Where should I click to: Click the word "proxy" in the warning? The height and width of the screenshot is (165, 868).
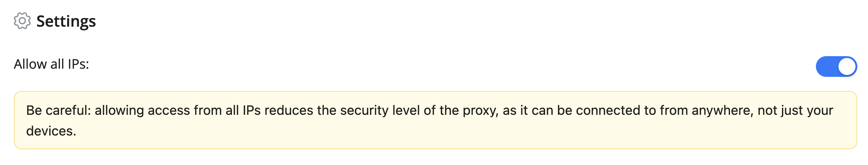(480, 110)
